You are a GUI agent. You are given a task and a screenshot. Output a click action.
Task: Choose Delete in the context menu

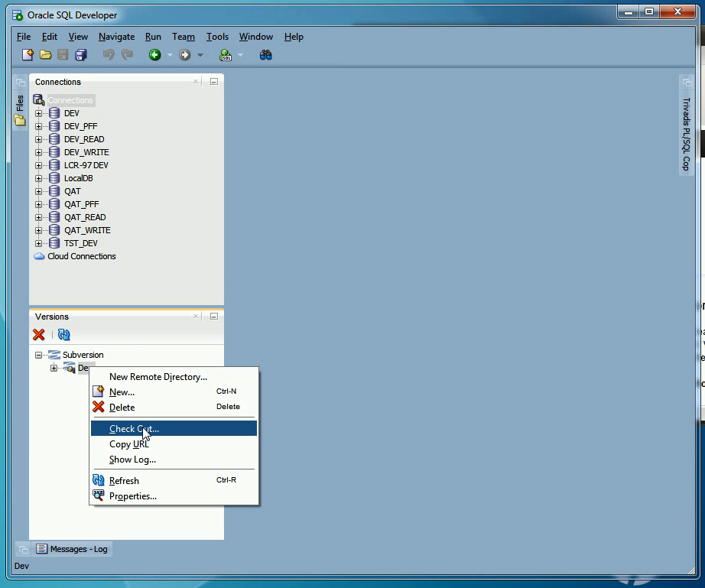(x=174, y=407)
